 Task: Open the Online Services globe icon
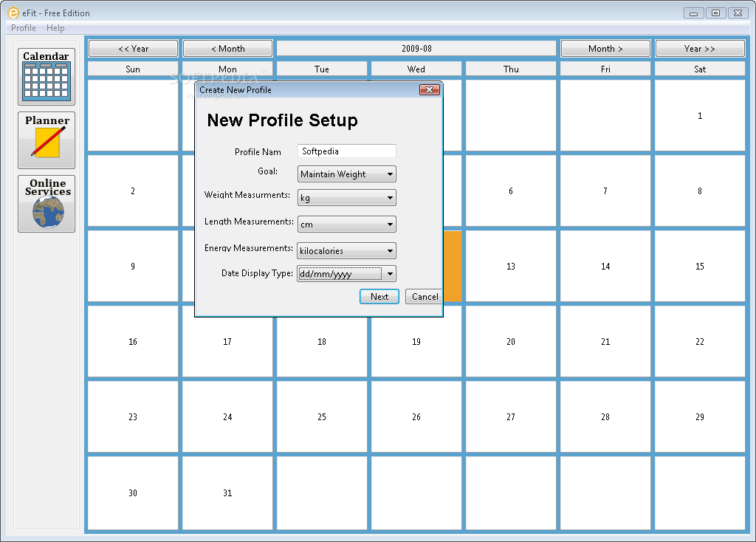47,204
